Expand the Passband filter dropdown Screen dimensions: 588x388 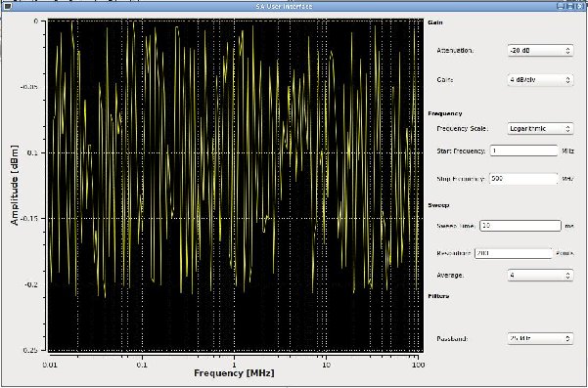540,338
